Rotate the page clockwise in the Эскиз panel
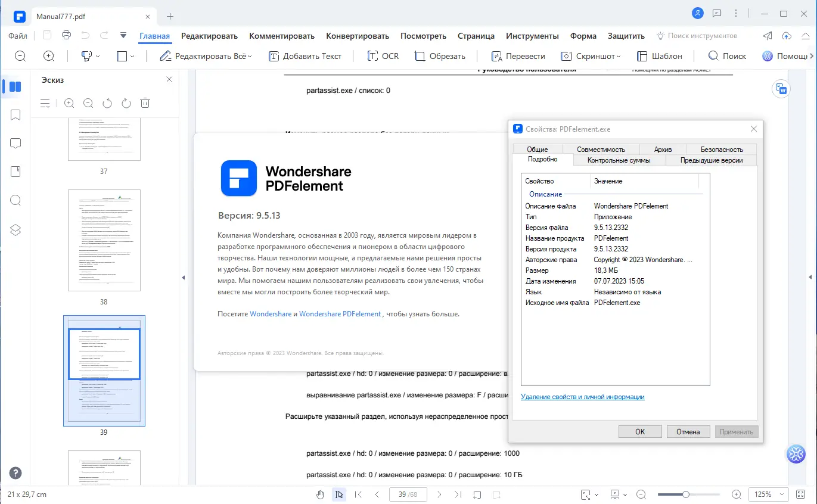The image size is (817, 504). [x=126, y=103]
